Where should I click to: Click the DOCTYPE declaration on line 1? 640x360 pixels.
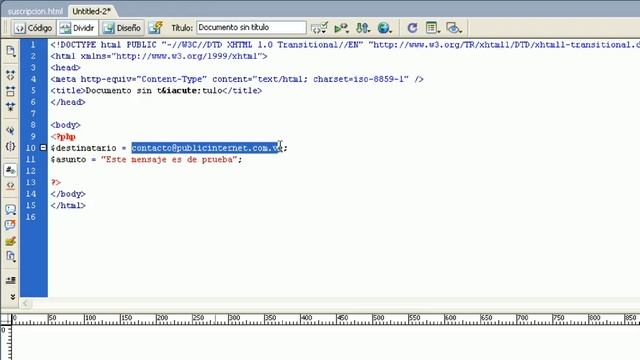(x=345, y=44)
